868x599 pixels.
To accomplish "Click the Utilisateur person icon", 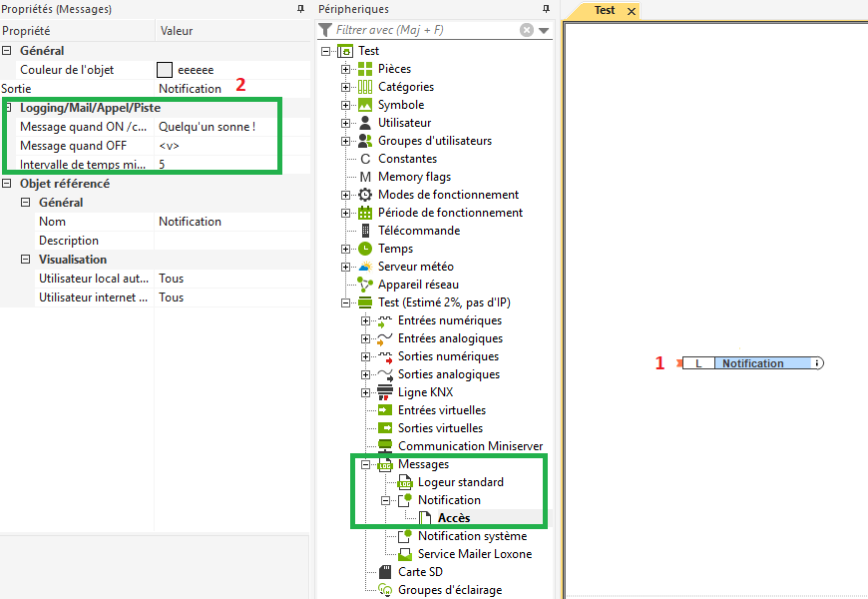I will (365, 123).
